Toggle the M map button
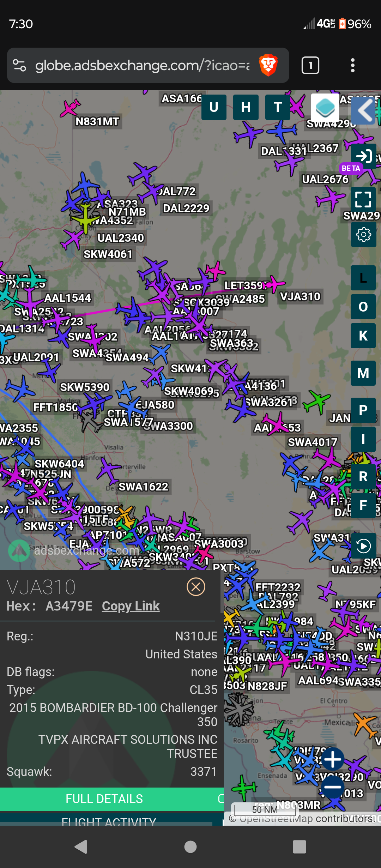 click(363, 373)
